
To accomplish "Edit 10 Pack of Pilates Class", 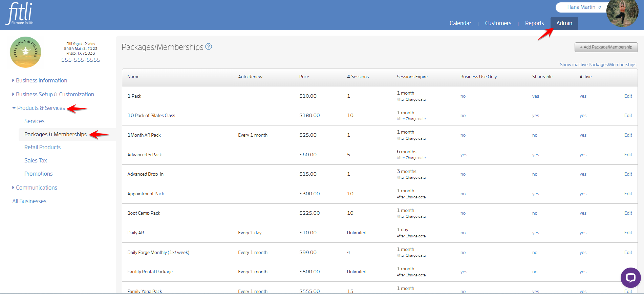I will (628, 115).
